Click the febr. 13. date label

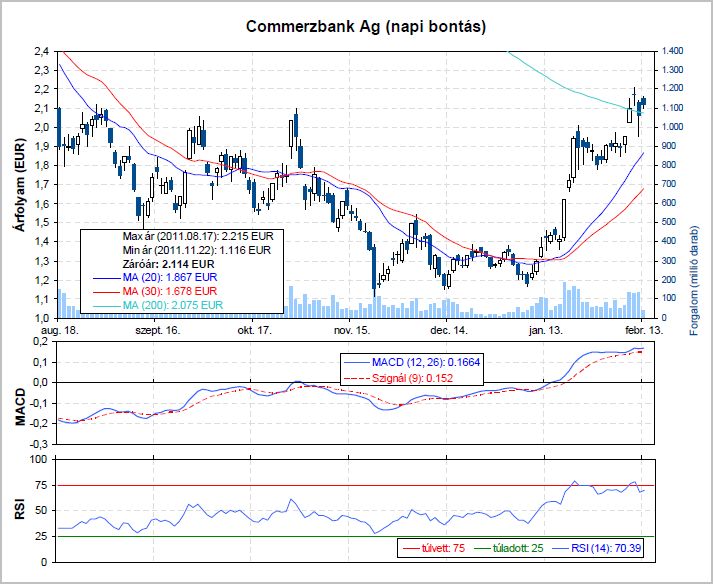(644, 330)
